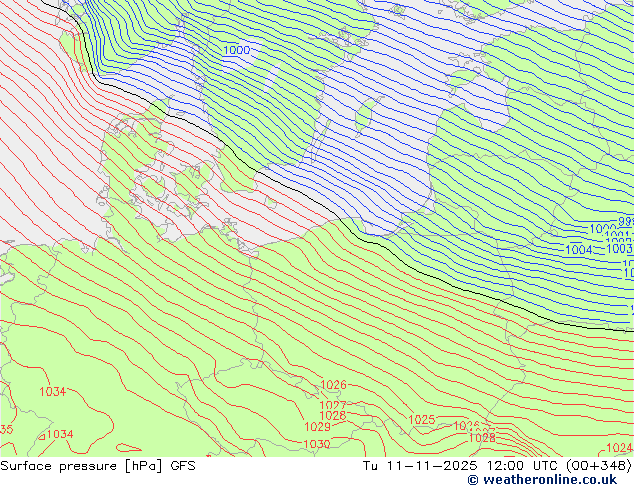Click the red 1030 isobar label
This screenshot has width=634, height=490.
pyautogui.click(x=317, y=444)
